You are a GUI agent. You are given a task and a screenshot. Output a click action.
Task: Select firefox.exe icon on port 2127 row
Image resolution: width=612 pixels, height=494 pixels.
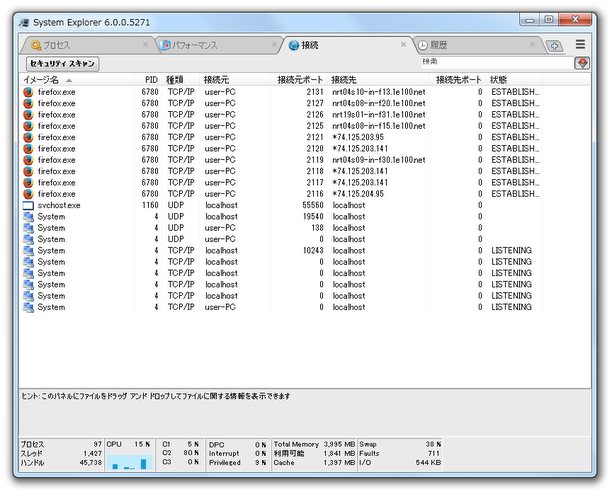[28, 103]
